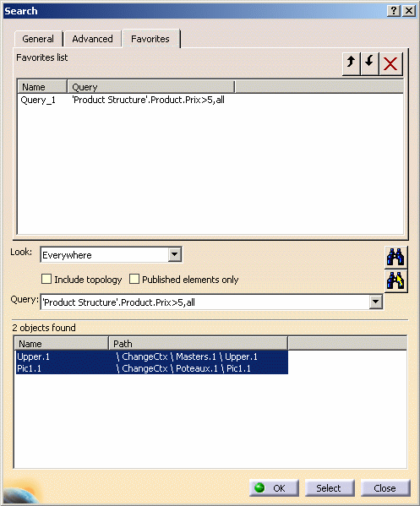Enable the Include topology checkbox

pyautogui.click(x=46, y=279)
